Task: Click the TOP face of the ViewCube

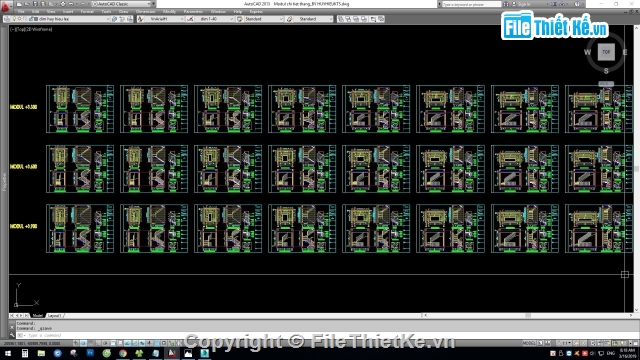Action: pyautogui.click(x=606, y=52)
